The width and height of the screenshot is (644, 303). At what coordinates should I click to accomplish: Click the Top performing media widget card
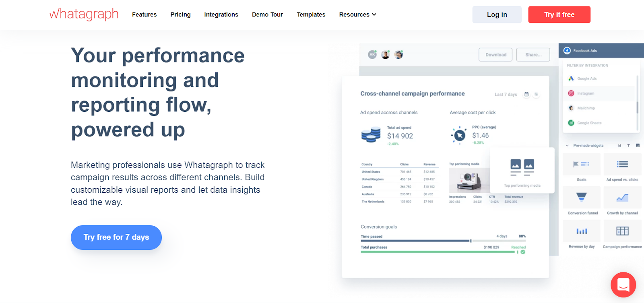(522, 170)
